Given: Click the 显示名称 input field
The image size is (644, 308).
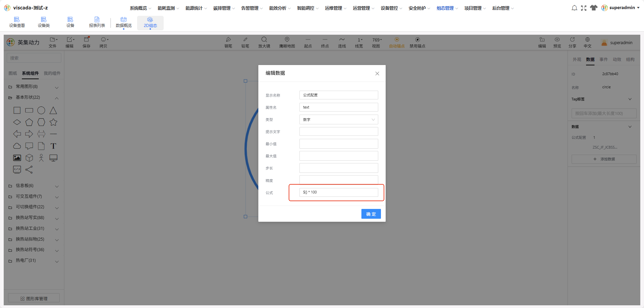Looking at the screenshot, I should pos(339,95).
